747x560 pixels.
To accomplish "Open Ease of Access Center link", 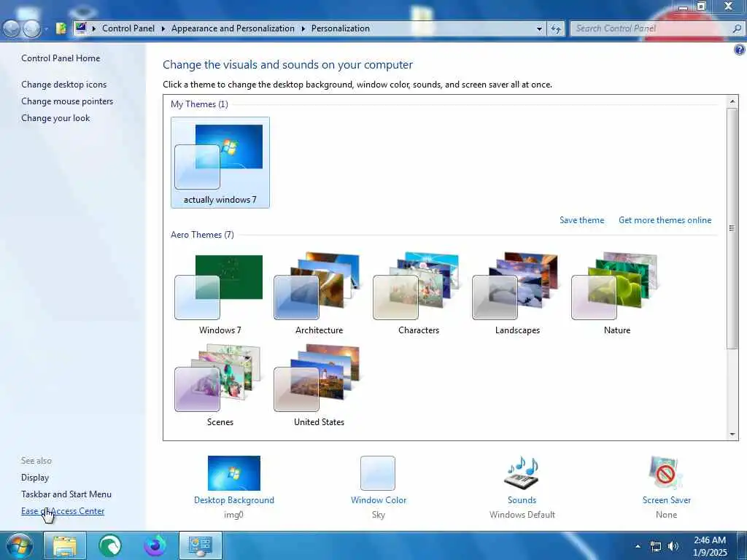I will pos(63,511).
